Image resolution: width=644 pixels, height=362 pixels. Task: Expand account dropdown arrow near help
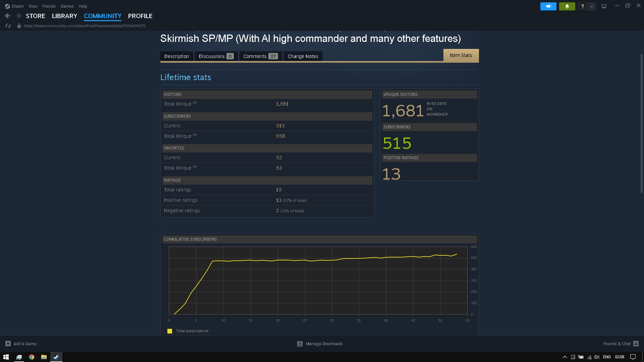click(592, 6)
